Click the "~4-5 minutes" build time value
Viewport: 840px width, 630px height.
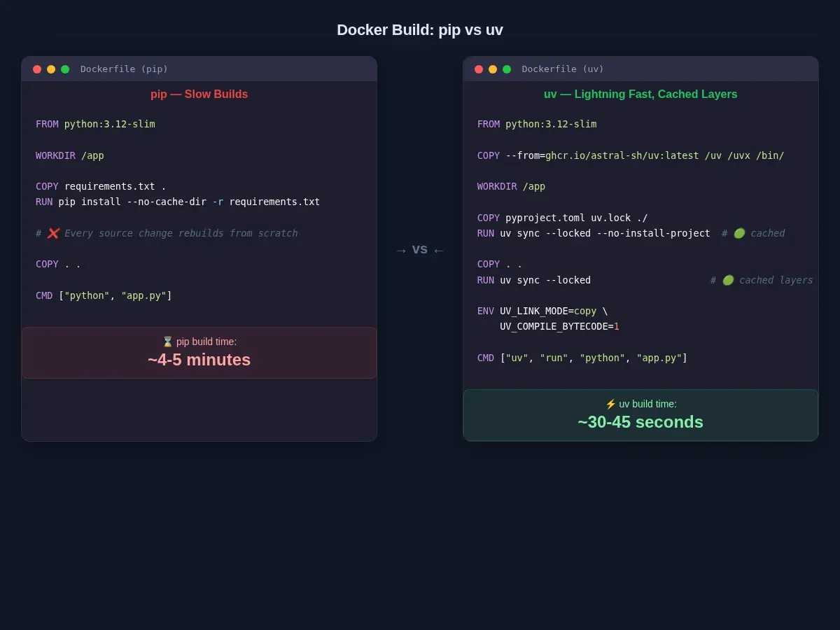[199, 360]
